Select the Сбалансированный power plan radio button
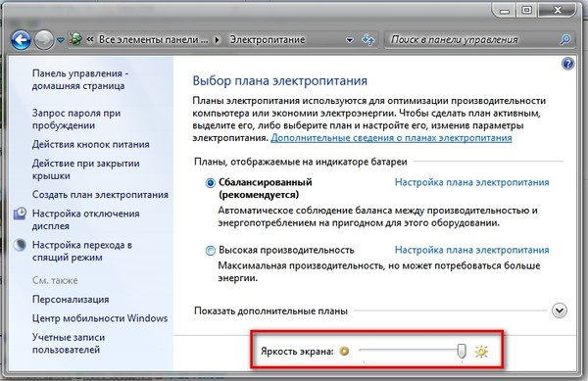Image resolution: width=588 pixels, height=381 pixels. (x=211, y=183)
